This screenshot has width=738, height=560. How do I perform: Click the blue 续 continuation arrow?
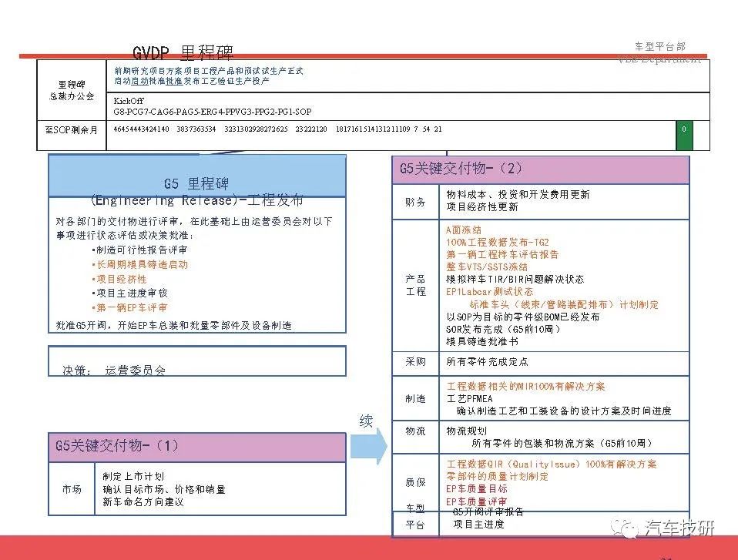point(369,447)
